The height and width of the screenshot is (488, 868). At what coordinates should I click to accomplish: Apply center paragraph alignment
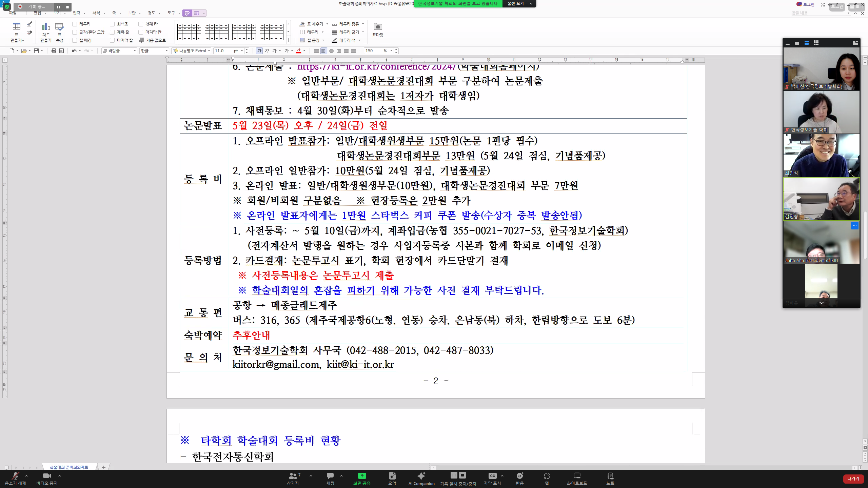point(331,51)
